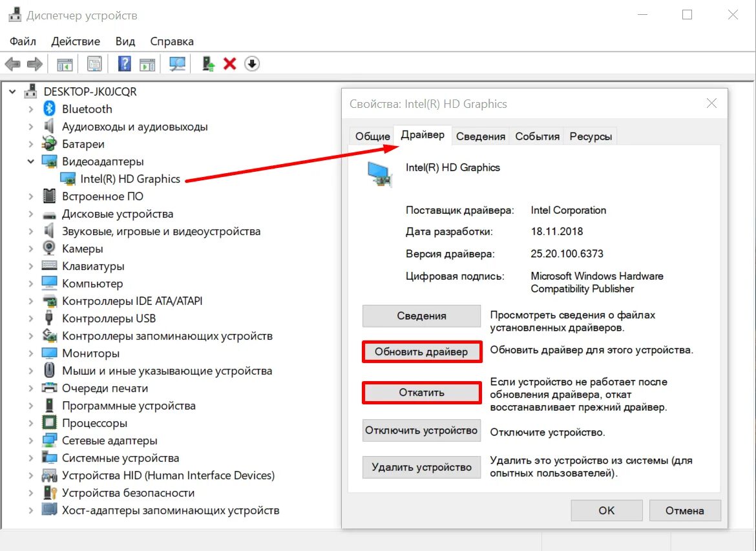
Task: Click the Клавиатуры keyboard icon
Action: tap(49, 265)
